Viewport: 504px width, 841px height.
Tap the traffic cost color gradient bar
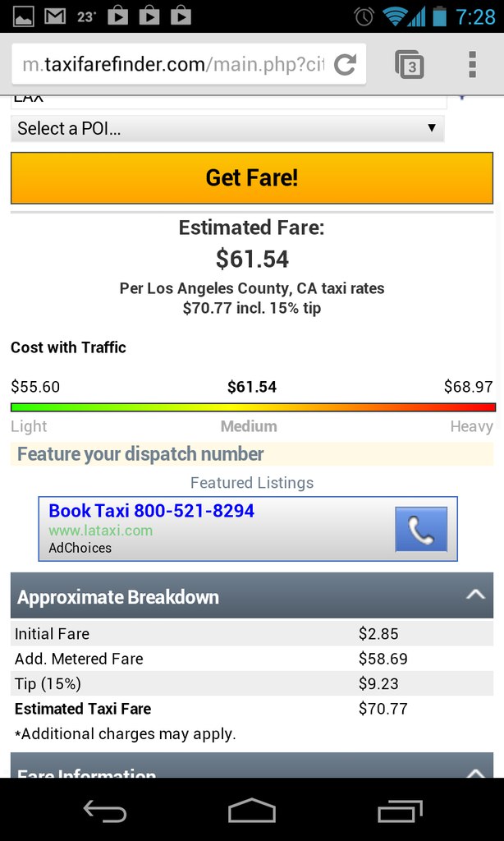(x=253, y=407)
